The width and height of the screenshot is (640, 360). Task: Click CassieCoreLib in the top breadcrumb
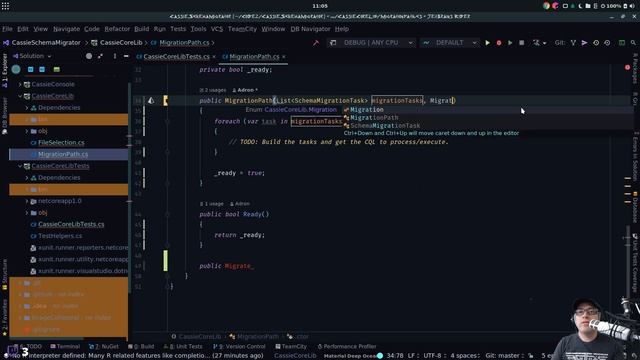coord(121,42)
